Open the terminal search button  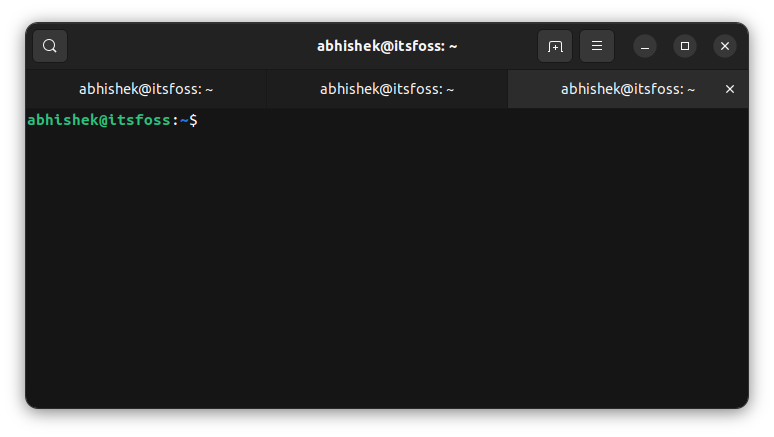coord(50,46)
